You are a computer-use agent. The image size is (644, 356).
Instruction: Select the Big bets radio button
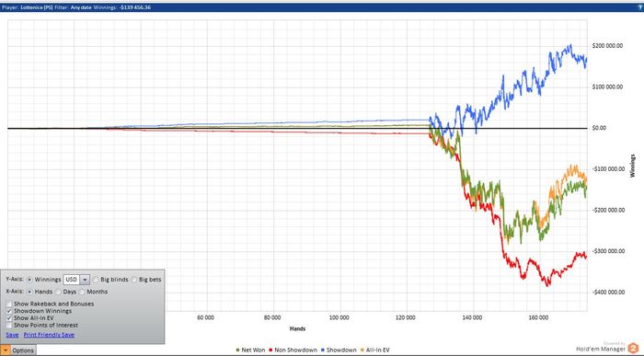pos(134,280)
